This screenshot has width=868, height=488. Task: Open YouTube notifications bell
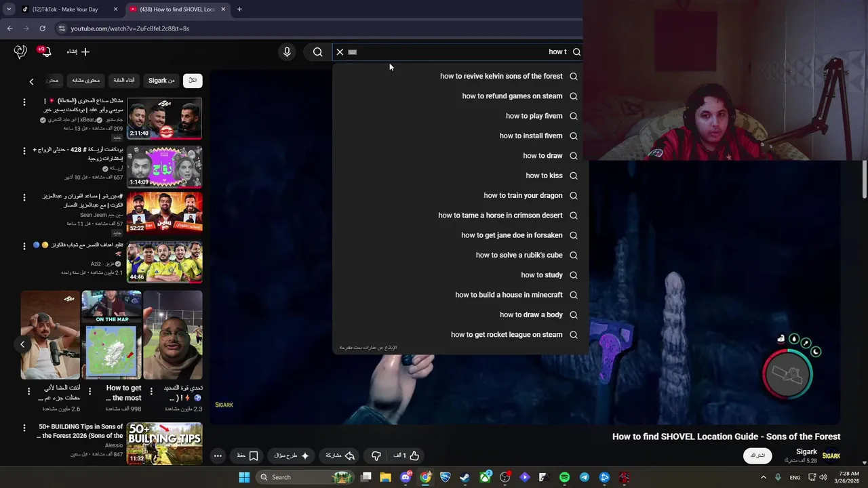click(45, 52)
